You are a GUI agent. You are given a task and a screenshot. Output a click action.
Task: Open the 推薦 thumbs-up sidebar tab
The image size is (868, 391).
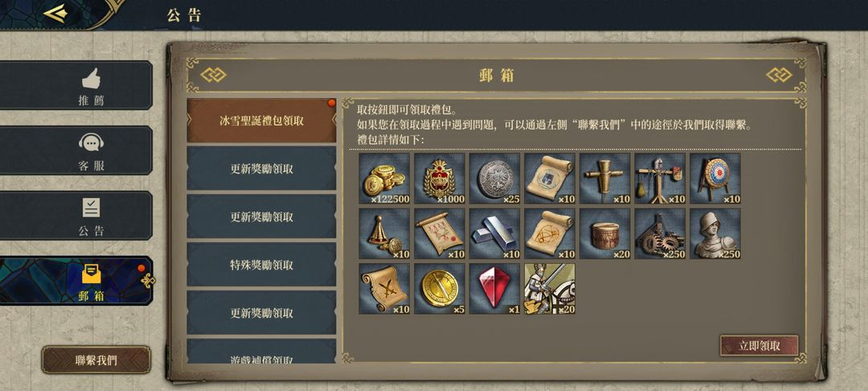(x=76, y=85)
